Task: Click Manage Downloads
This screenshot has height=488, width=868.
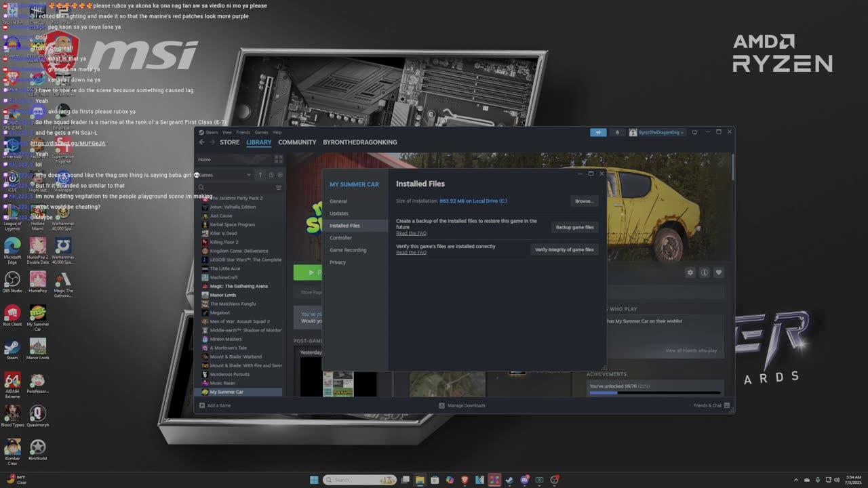Action: (462, 405)
